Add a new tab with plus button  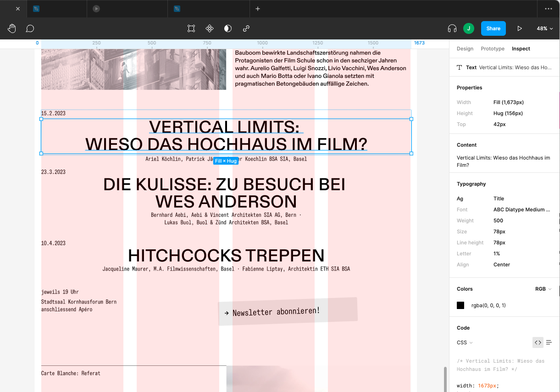(x=258, y=9)
